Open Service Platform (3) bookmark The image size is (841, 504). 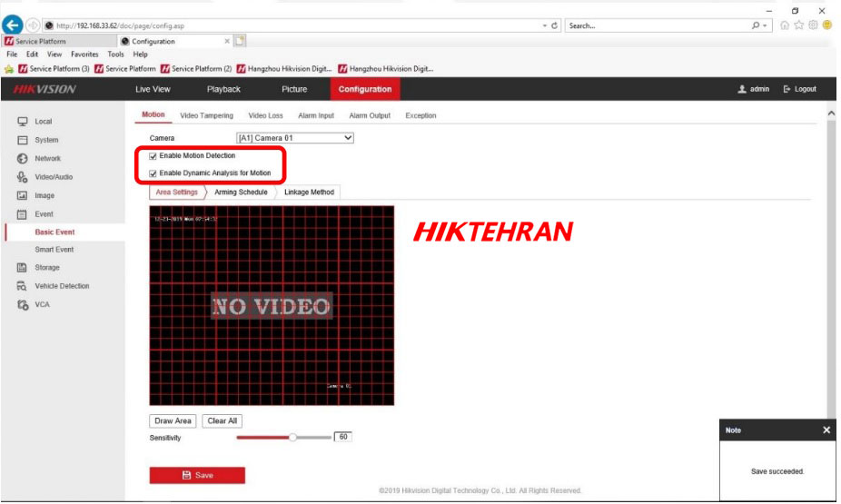pos(54,69)
